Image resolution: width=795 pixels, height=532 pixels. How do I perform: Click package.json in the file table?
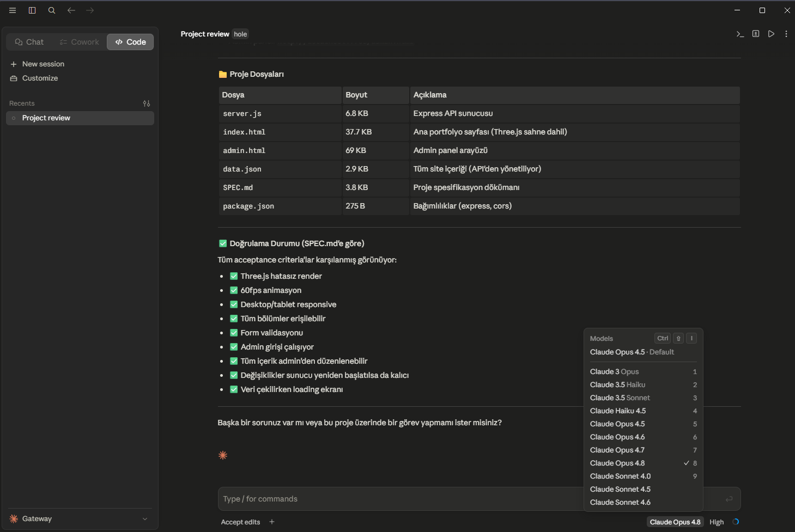(248, 206)
